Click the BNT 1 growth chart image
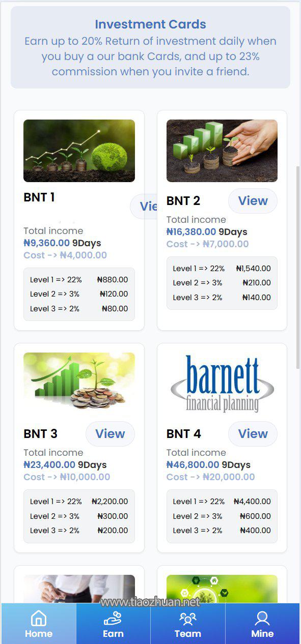The width and height of the screenshot is (301, 644). click(x=79, y=151)
